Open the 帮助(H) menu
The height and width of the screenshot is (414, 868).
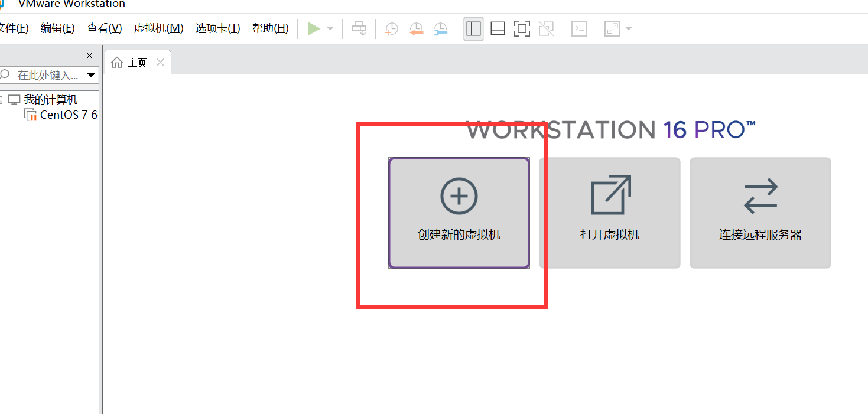point(271,28)
